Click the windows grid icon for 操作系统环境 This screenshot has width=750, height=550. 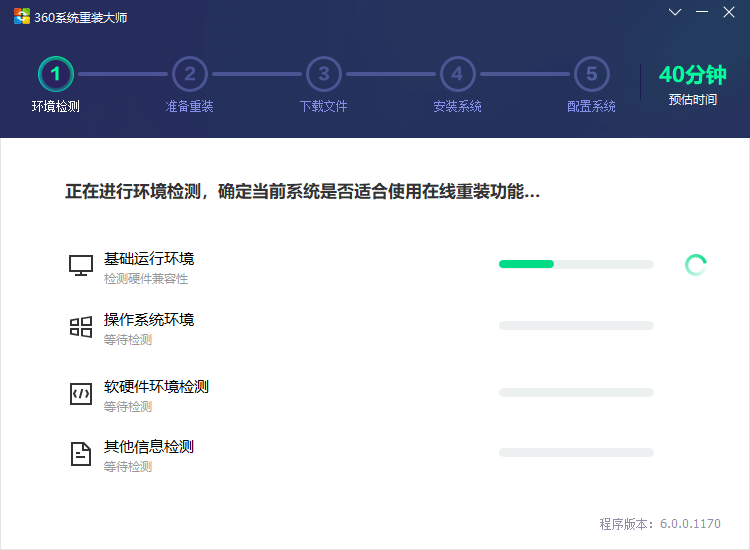(81, 327)
